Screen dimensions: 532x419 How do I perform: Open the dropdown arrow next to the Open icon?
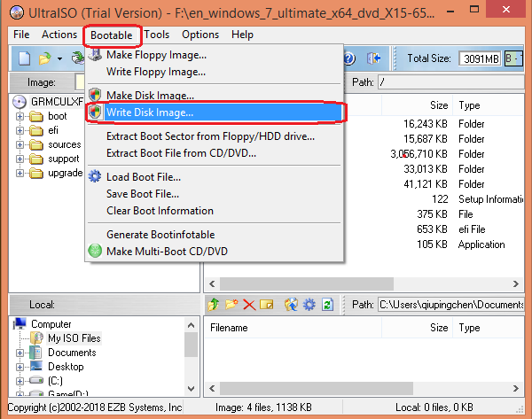coord(59,59)
